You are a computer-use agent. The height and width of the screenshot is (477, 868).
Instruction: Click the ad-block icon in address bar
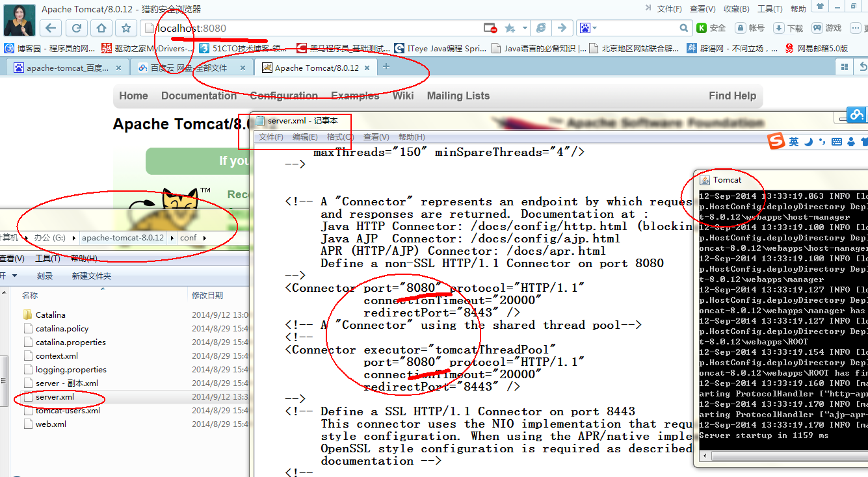pyautogui.click(x=490, y=28)
